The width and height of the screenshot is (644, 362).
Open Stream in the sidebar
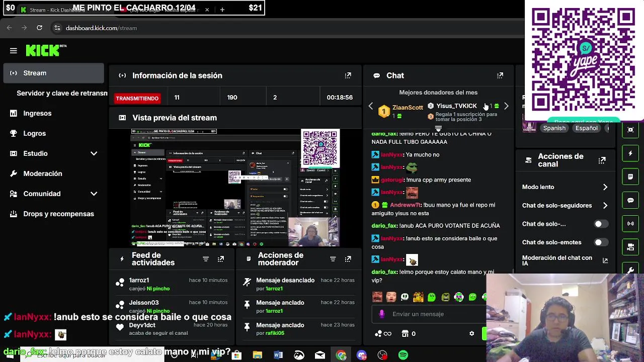point(53,73)
